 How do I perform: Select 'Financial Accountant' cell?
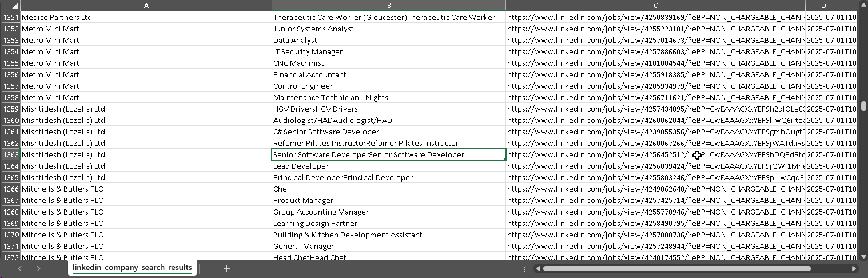pyautogui.click(x=389, y=74)
